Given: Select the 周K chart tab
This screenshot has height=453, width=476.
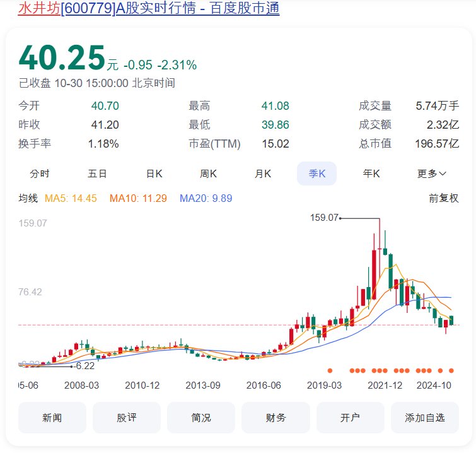Looking at the screenshot, I should coord(208,174).
